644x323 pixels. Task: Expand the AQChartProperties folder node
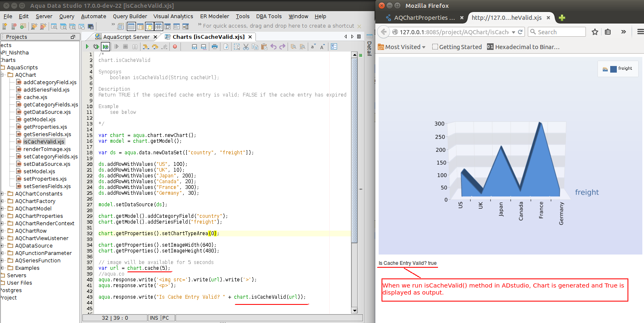(x=2, y=216)
